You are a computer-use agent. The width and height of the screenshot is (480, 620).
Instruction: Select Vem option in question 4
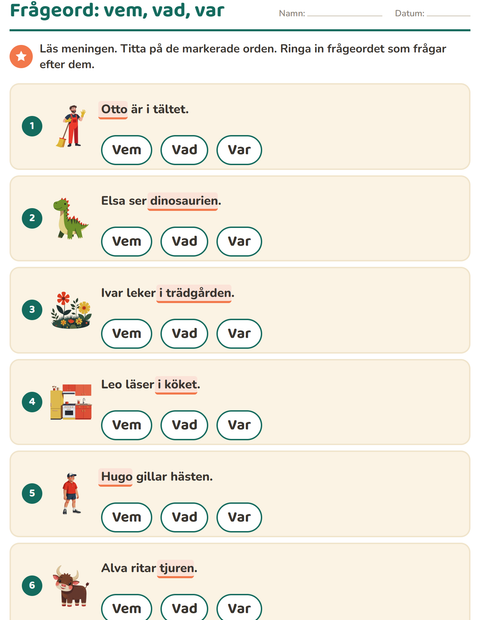127,425
